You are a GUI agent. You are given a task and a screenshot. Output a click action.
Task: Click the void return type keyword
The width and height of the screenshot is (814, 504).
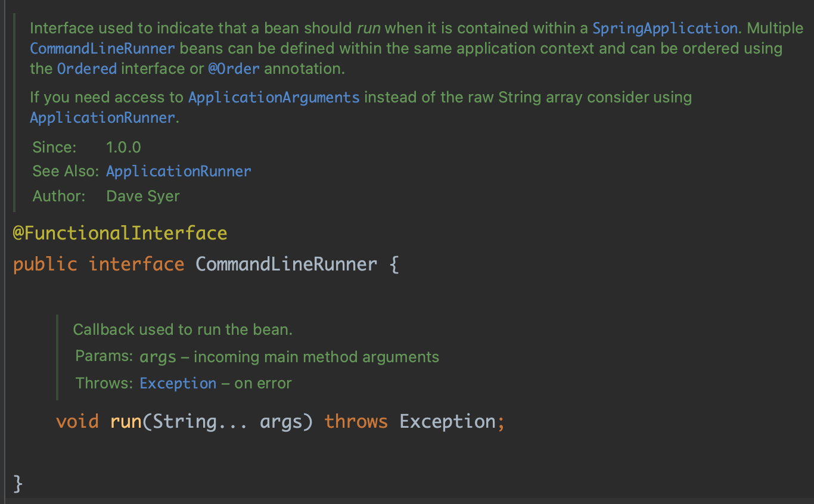pyautogui.click(x=77, y=422)
